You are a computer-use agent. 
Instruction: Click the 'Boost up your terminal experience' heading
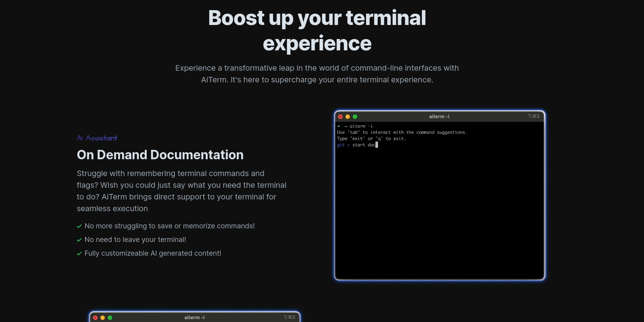(317, 30)
